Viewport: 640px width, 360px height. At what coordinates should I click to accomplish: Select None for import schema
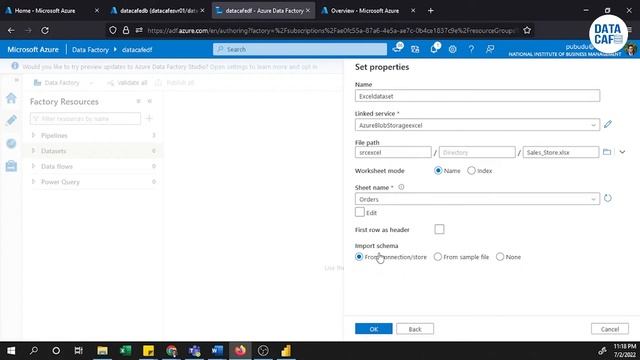tap(500, 257)
